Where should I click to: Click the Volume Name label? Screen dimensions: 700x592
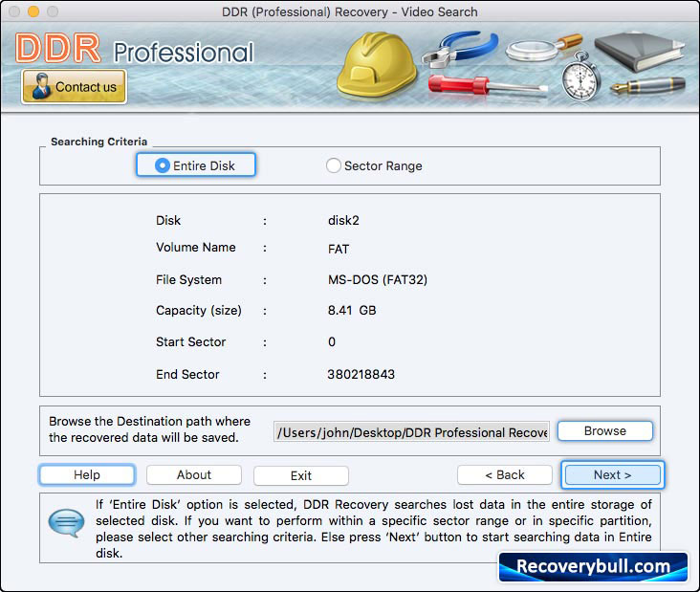pyautogui.click(x=195, y=248)
